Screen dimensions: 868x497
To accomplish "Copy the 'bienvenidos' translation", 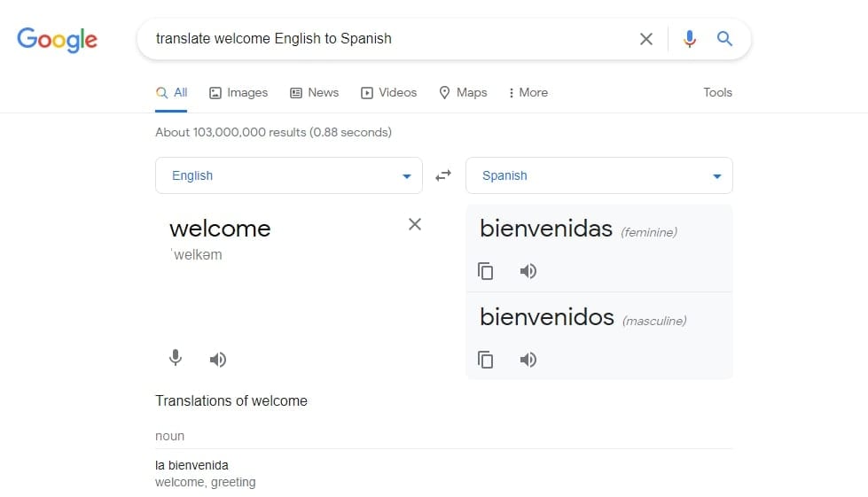I will point(486,360).
